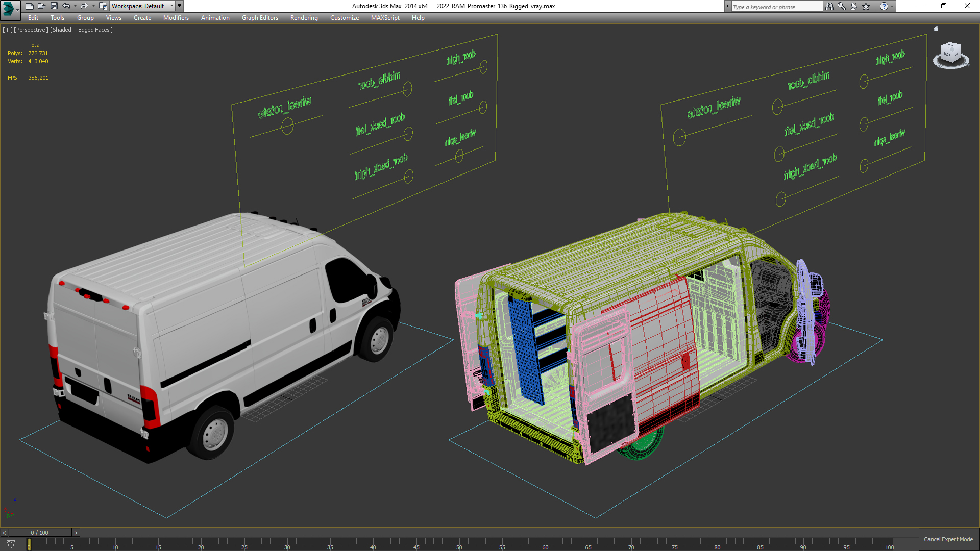Select left rig door_left slider circle
Image resolution: width=980 pixels, height=551 pixels.
(x=483, y=107)
